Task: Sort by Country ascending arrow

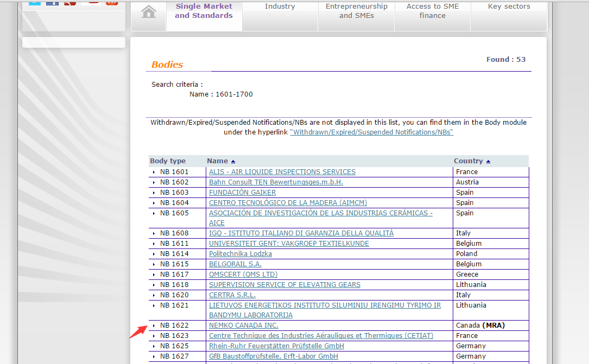Action: click(488, 161)
